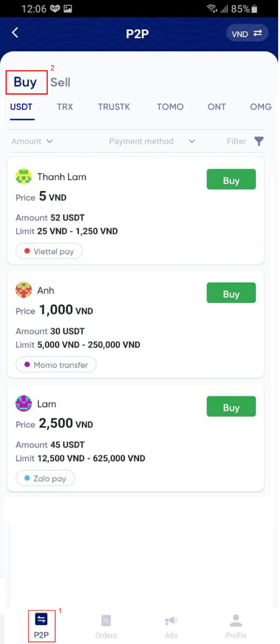Tap the Zalo pay payment tag
This screenshot has height=644, width=280.
click(x=46, y=478)
